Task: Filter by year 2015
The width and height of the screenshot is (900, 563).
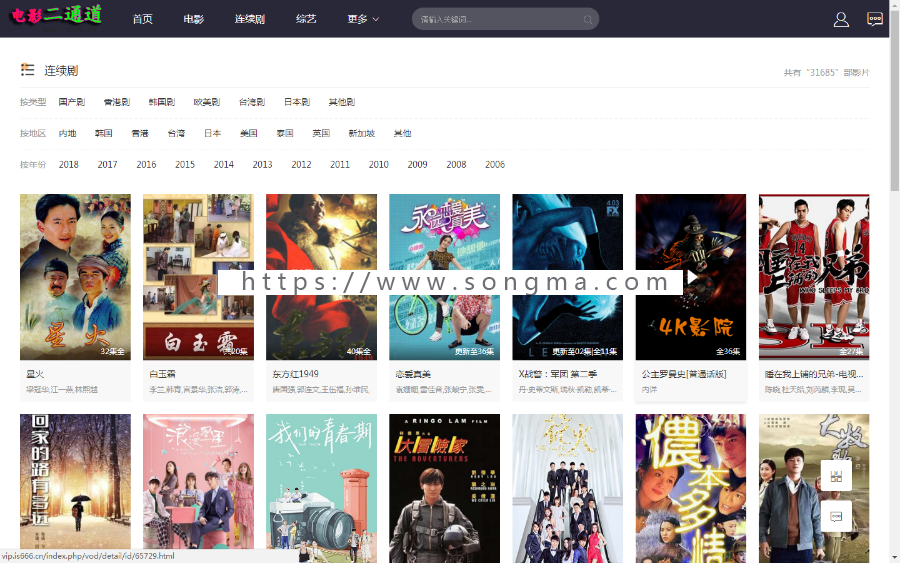Action: pos(185,164)
